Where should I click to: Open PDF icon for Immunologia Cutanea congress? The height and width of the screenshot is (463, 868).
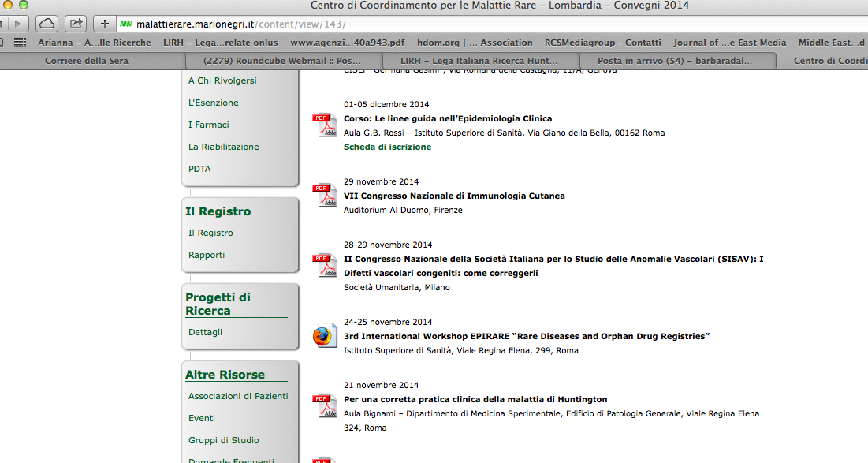point(324,196)
